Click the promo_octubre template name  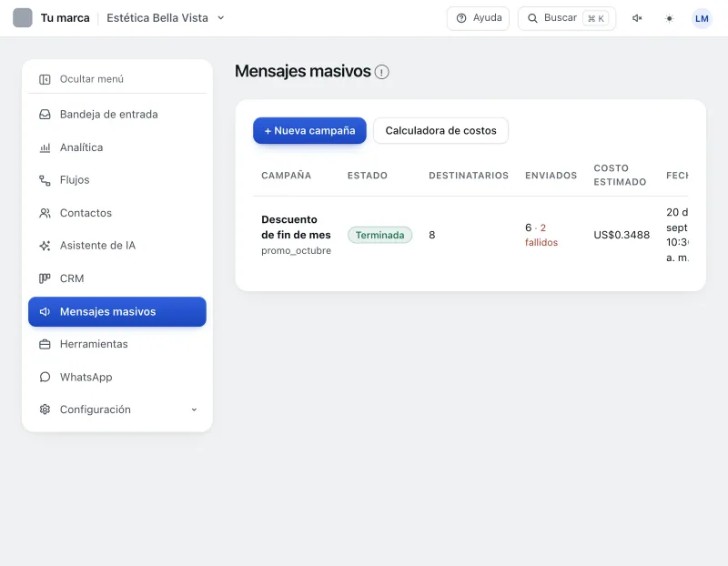point(296,251)
